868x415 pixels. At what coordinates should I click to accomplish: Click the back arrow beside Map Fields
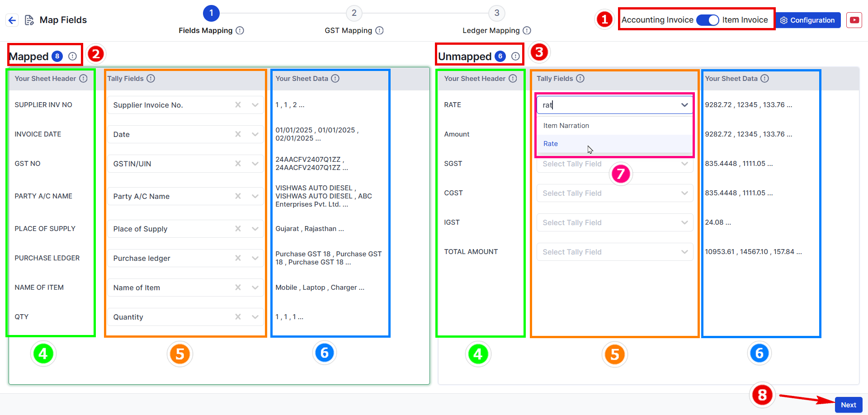(x=12, y=20)
